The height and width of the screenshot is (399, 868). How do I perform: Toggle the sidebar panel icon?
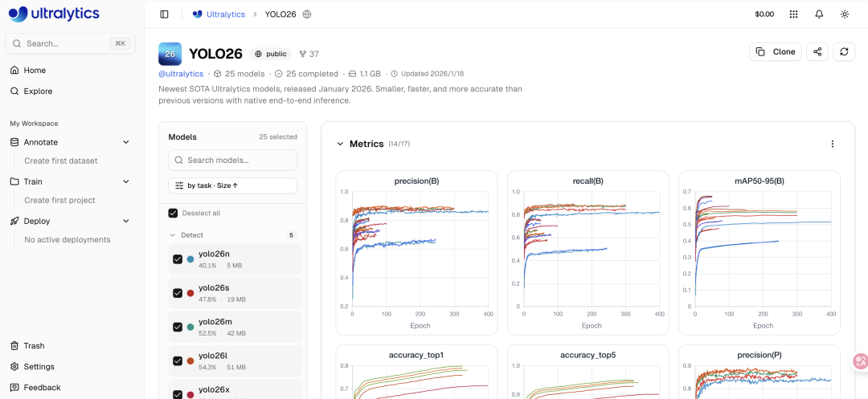[x=165, y=14]
